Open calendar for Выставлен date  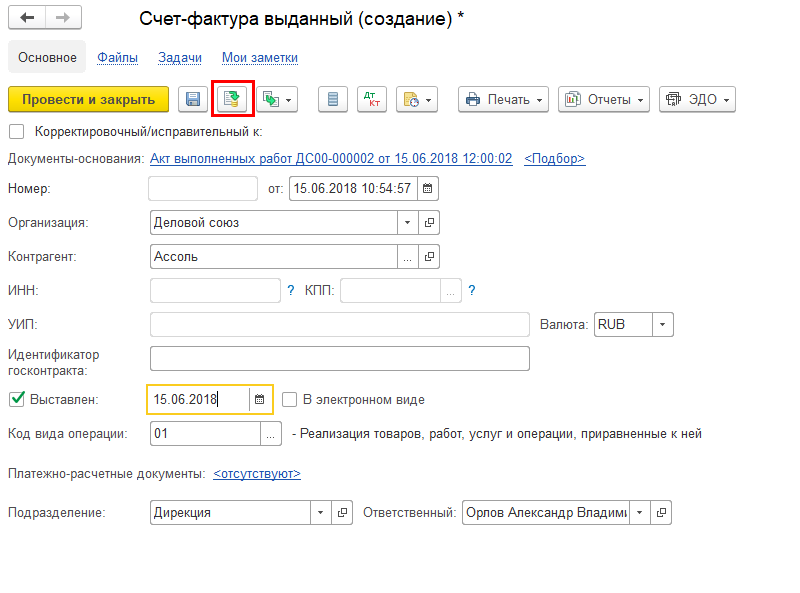point(260,400)
